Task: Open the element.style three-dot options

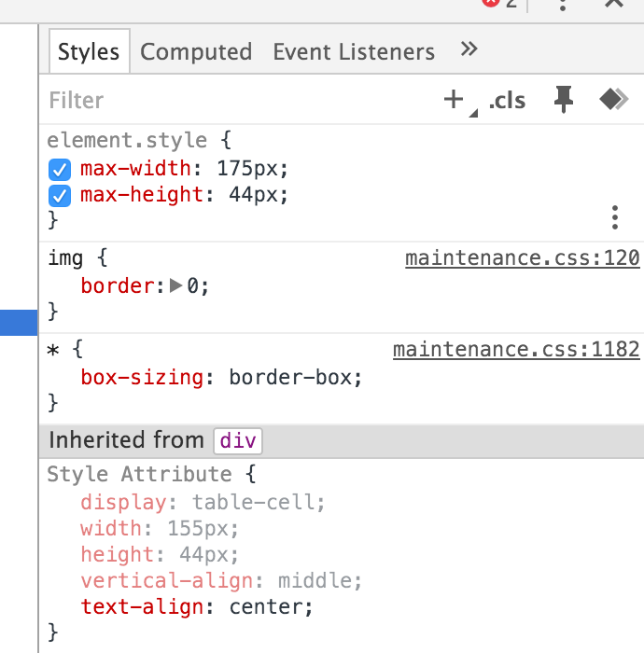Action: point(614,218)
